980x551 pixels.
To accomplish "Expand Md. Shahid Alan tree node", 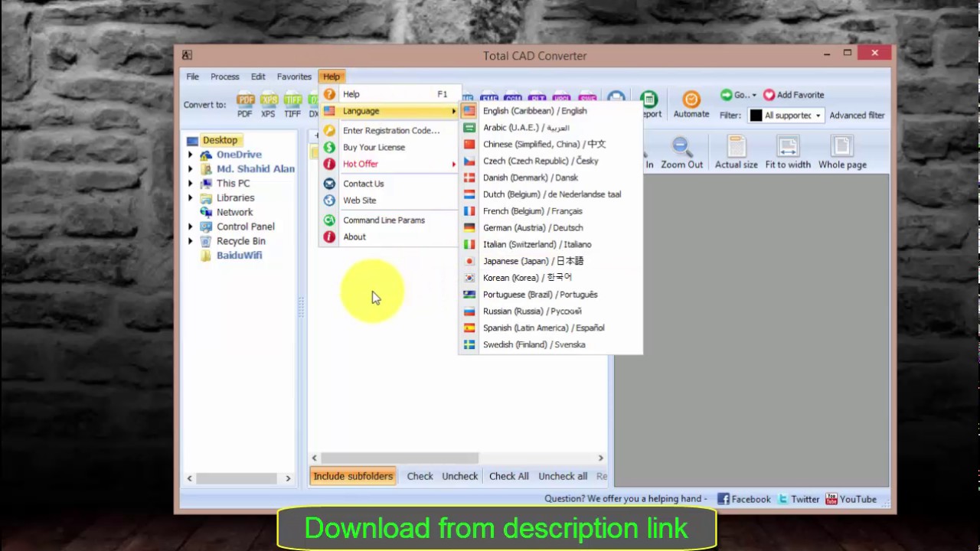I will coord(191,169).
